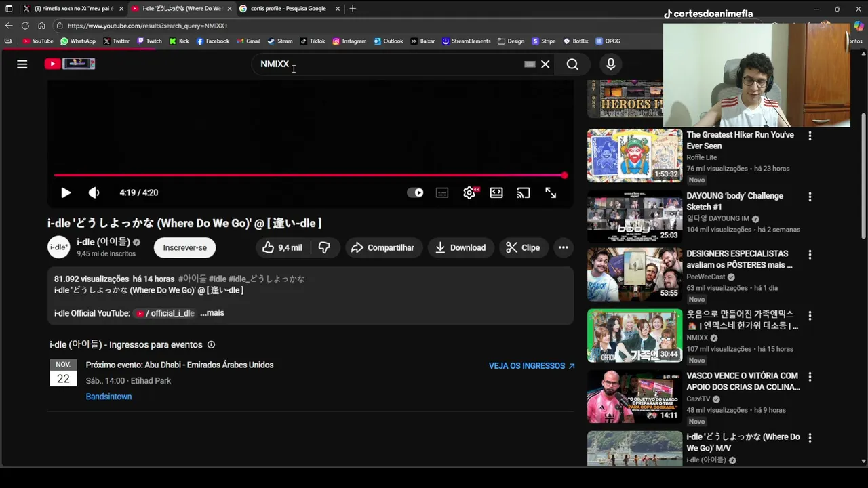Open options for The Greatest Hiker Run video

coord(810,136)
